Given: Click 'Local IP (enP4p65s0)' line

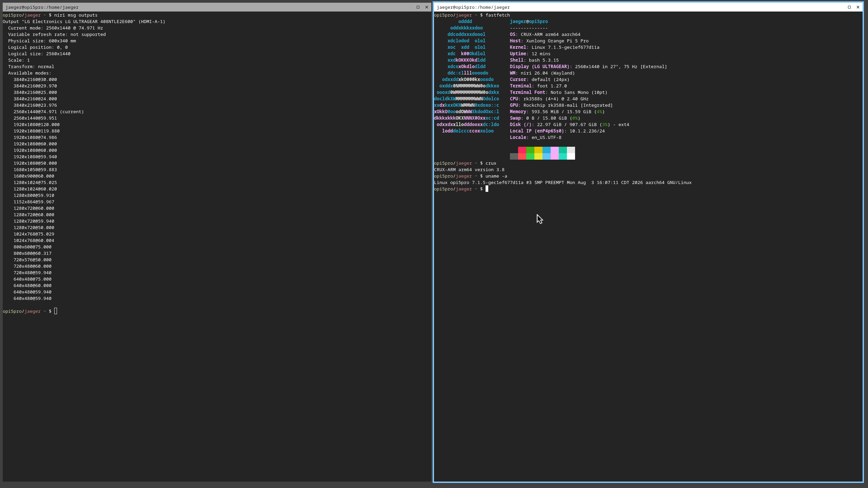Looking at the screenshot, I should pos(557,131).
